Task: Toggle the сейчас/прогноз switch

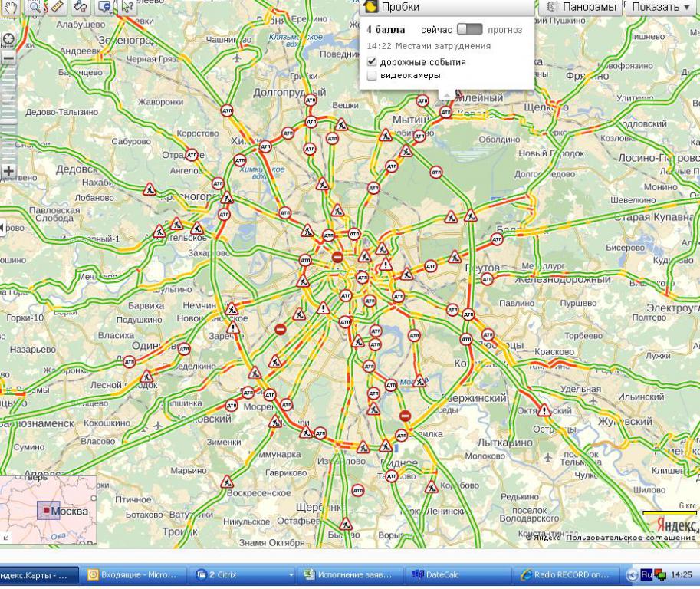Action: (470, 29)
